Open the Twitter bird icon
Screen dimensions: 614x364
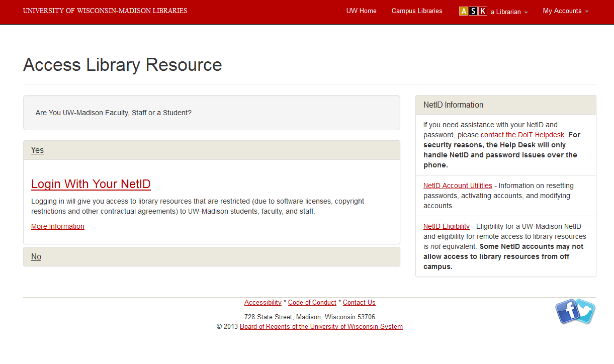click(x=585, y=312)
